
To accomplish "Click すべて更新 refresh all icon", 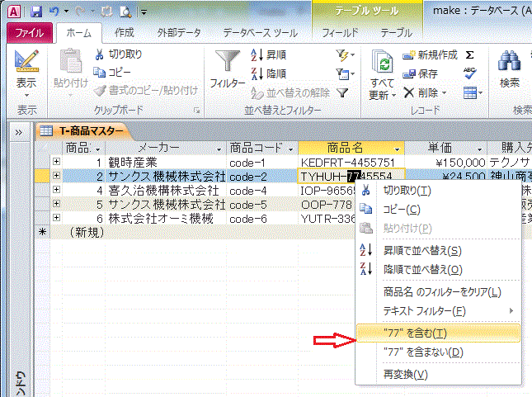I will [383, 62].
